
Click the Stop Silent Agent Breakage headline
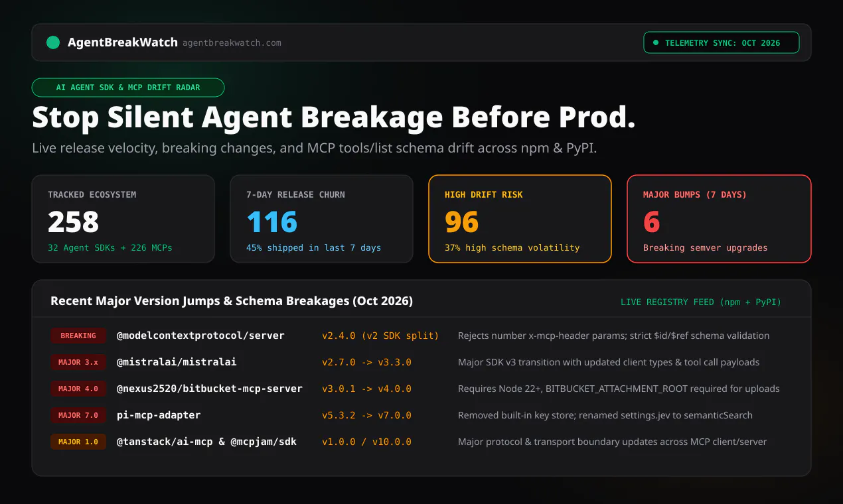coord(334,117)
